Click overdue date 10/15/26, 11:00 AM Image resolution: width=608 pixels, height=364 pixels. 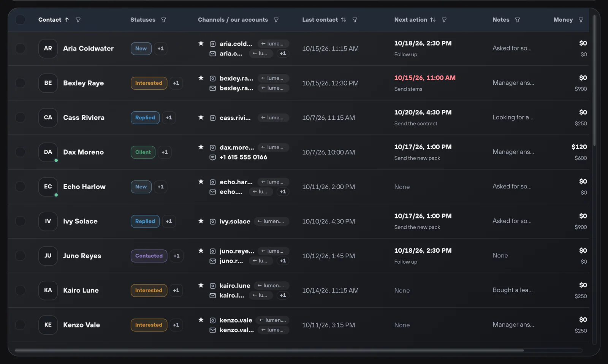[x=425, y=78]
